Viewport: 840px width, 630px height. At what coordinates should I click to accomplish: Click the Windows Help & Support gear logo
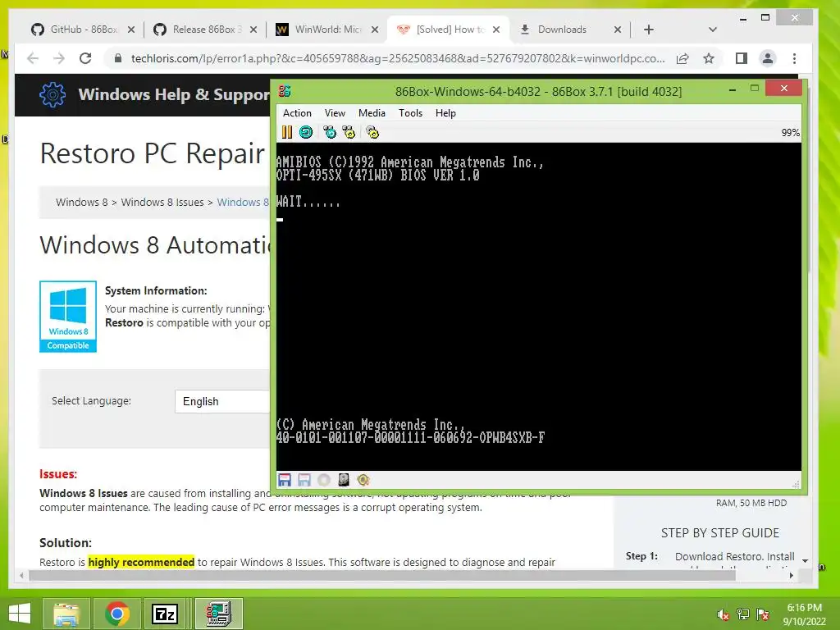click(x=52, y=95)
